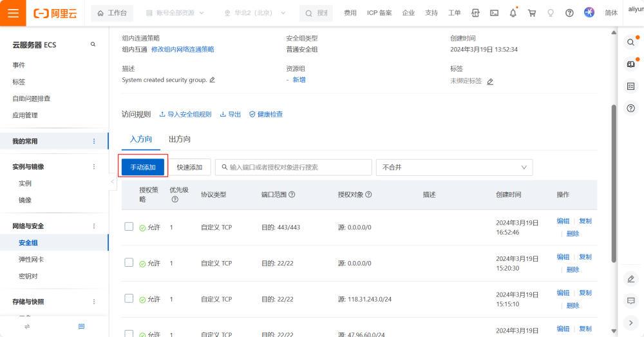Screen dimensions: 644x337
Task: Open the 工作台 workbench home
Action: [x=112, y=13]
